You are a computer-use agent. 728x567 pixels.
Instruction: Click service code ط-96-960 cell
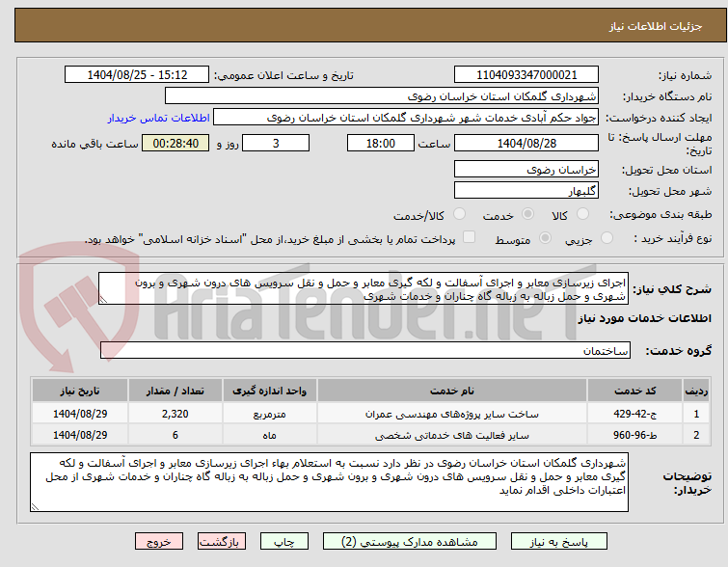[x=634, y=435]
